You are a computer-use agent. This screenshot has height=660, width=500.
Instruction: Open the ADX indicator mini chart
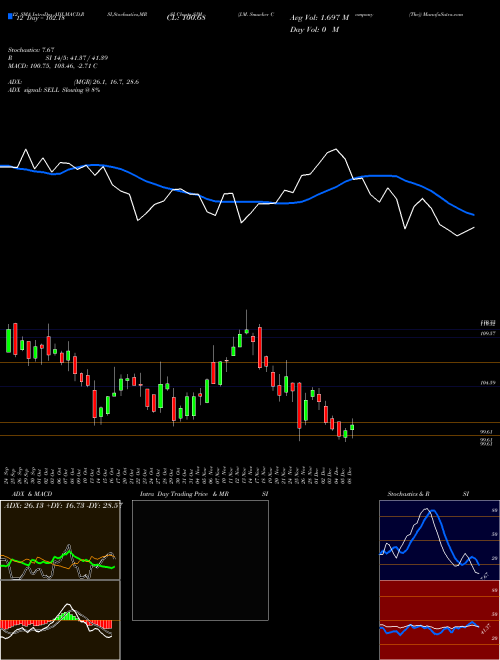60,540
